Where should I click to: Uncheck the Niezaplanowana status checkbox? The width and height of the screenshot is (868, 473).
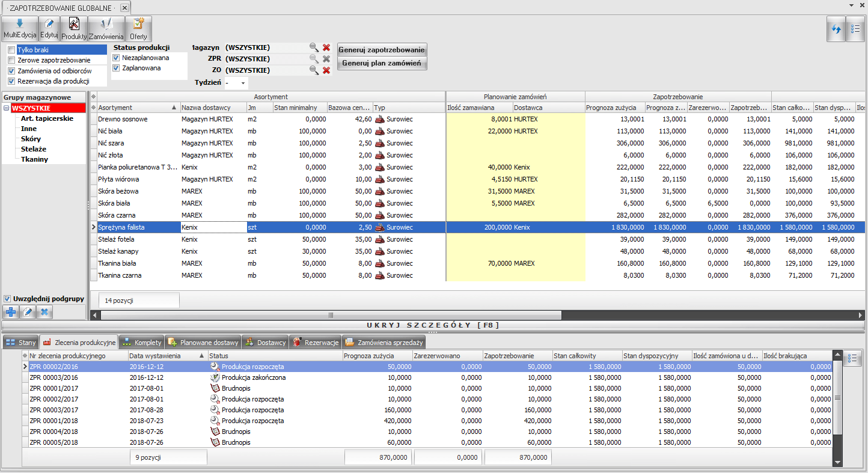click(116, 58)
